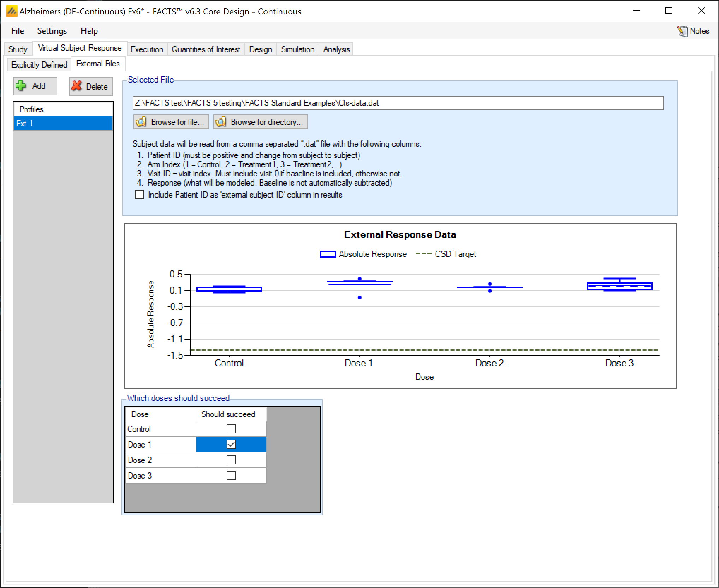The image size is (719, 588).
Task: Click the green plus Add icon
Action: tap(21, 86)
